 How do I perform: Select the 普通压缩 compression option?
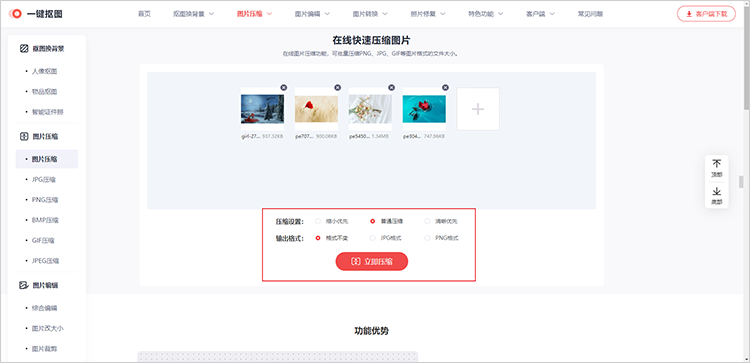pos(373,221)
